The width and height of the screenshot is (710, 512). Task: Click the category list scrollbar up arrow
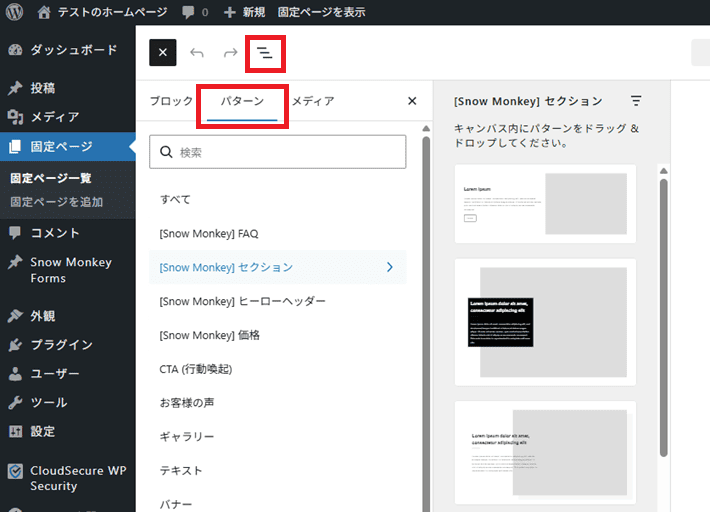point(426,129)
